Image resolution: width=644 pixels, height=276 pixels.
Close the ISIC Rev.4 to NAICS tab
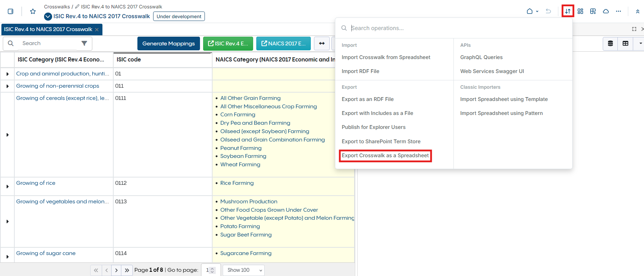[97, 30]
